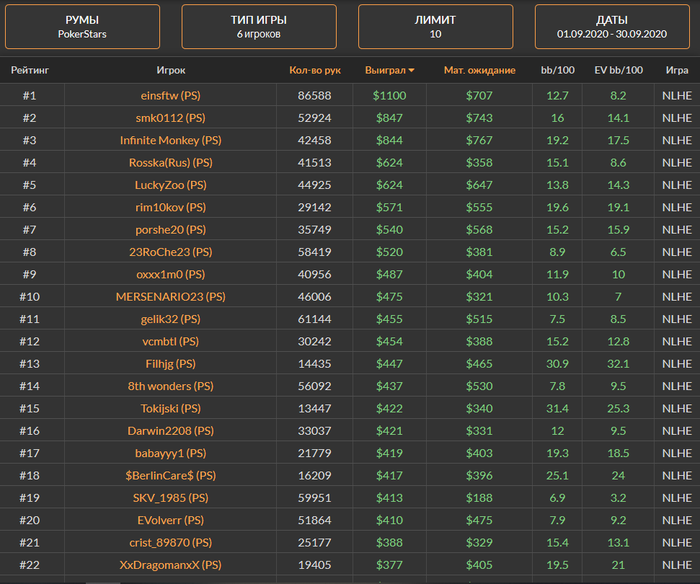Open player smk0112 (PS) profile
700x584 pixels.
click(x=171, y=118)
